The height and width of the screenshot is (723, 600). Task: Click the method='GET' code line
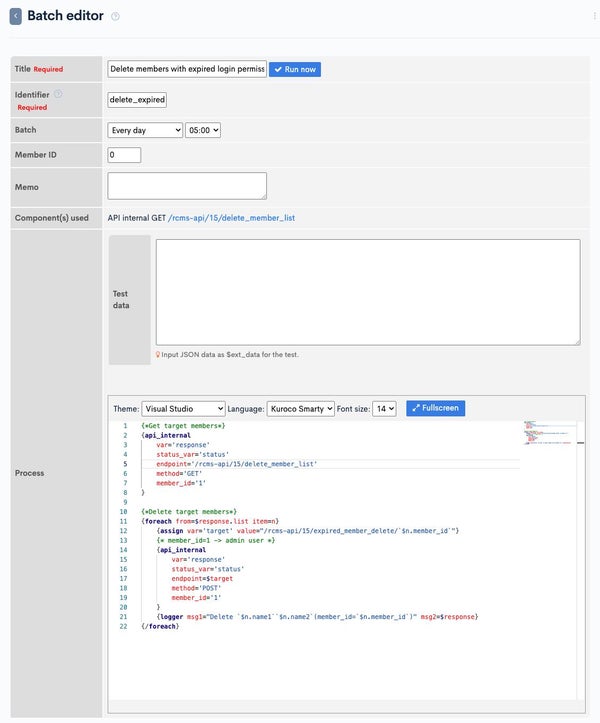(179, 474)
